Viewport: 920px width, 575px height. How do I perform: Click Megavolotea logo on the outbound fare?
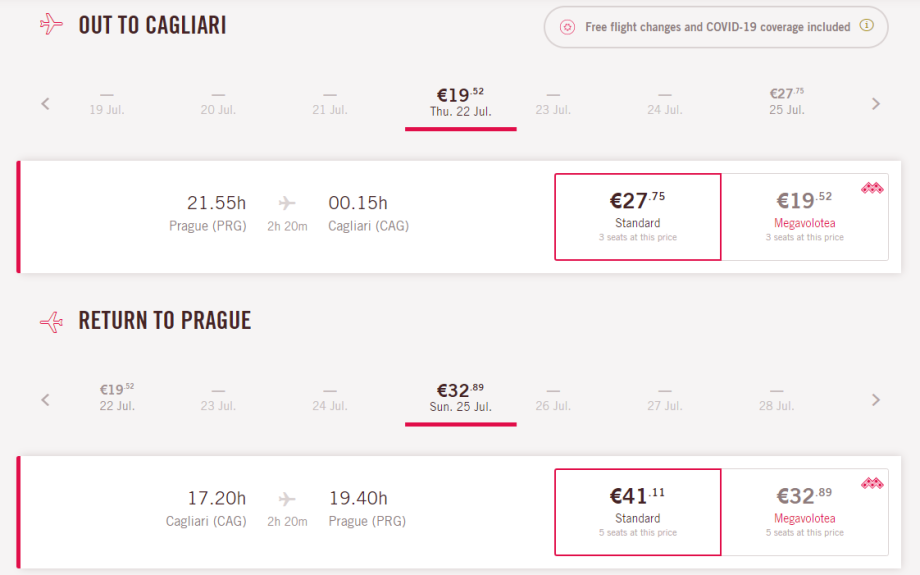tap(872, 188)
